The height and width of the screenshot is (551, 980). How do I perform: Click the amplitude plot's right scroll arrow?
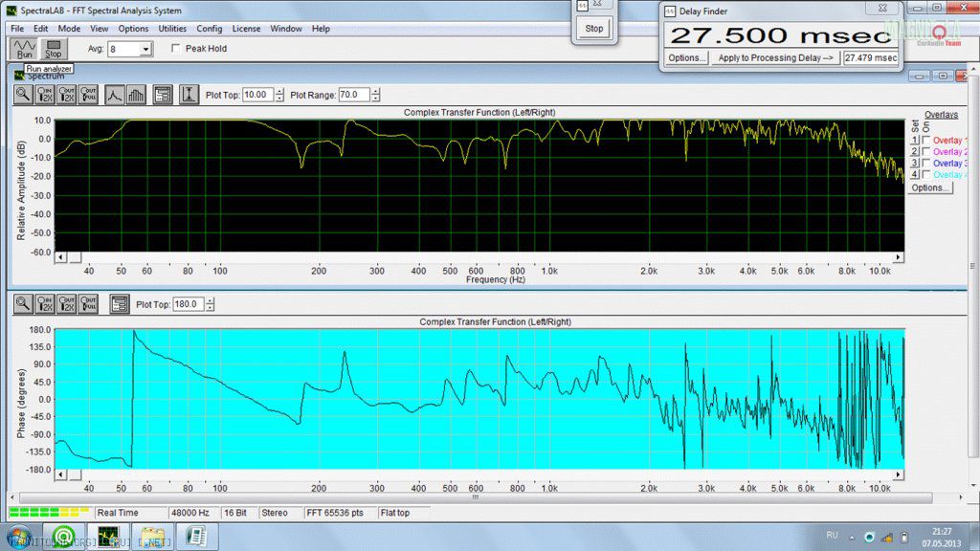tap(898, 257)
